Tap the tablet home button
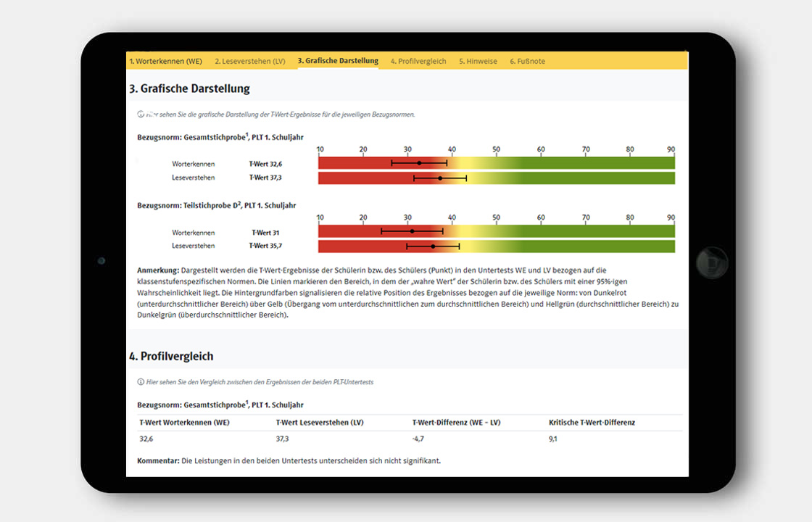Image resolution: width=812 pixels, height=522 pixels. pyautogui.click(x=712, y=263)
